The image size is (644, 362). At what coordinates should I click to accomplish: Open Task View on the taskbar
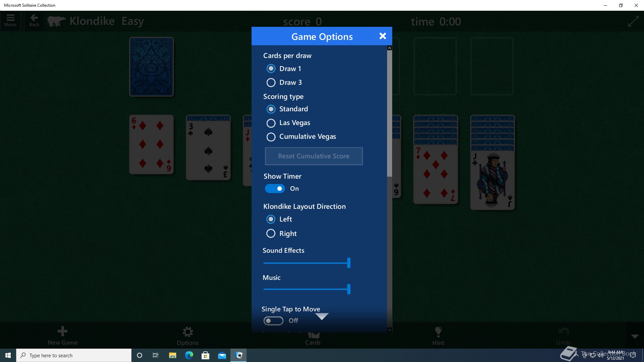pyautogui.click(x=156, y=355)
